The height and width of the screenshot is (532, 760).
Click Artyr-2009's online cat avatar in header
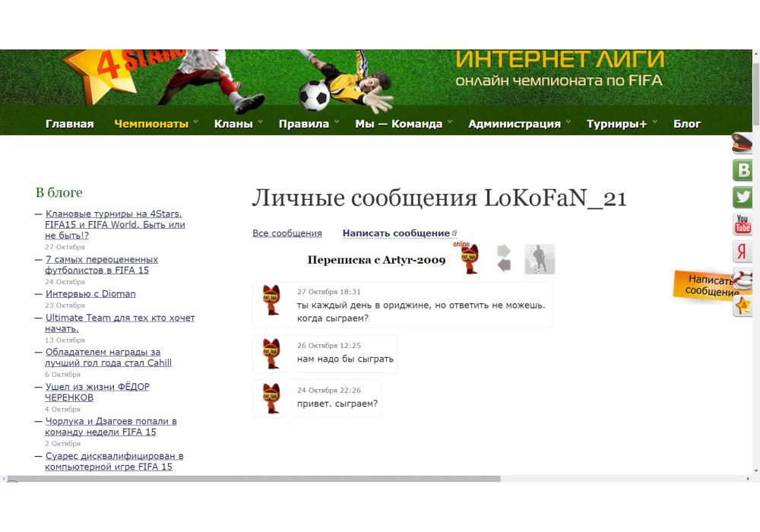click(469, 258)
